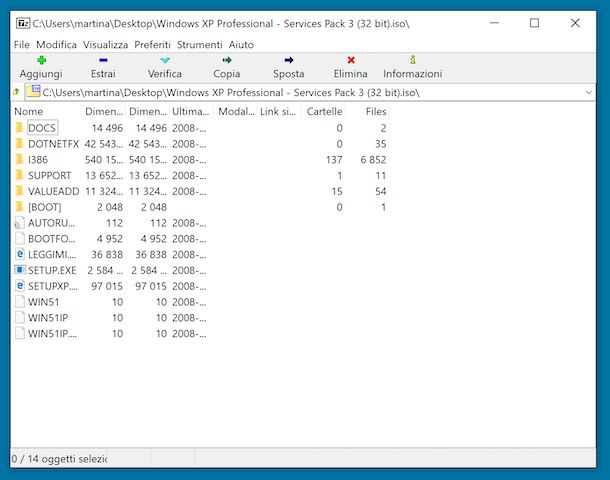Image resolution: width=610 pixels, height=480 pixels.
Task: Click the SETUP.EXE program icon
Action: (19, 270)
